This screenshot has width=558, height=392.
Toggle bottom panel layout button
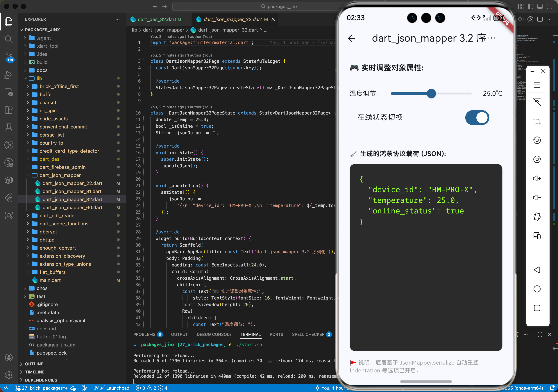540,7
